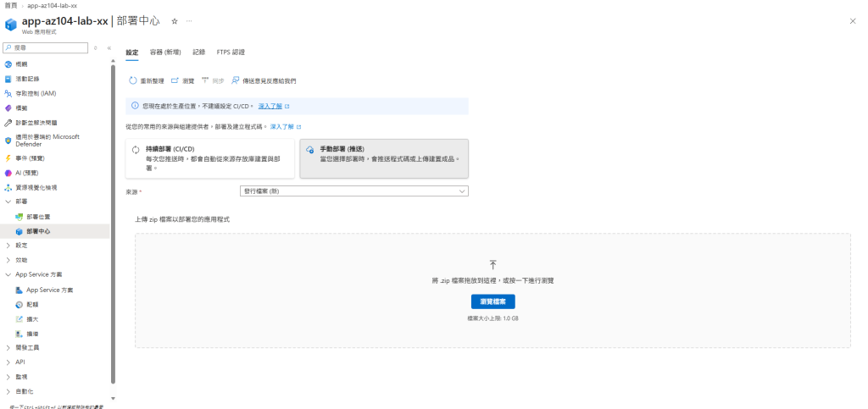Expand the API sidebar group

pyautogui.click(x=8, y=362)
